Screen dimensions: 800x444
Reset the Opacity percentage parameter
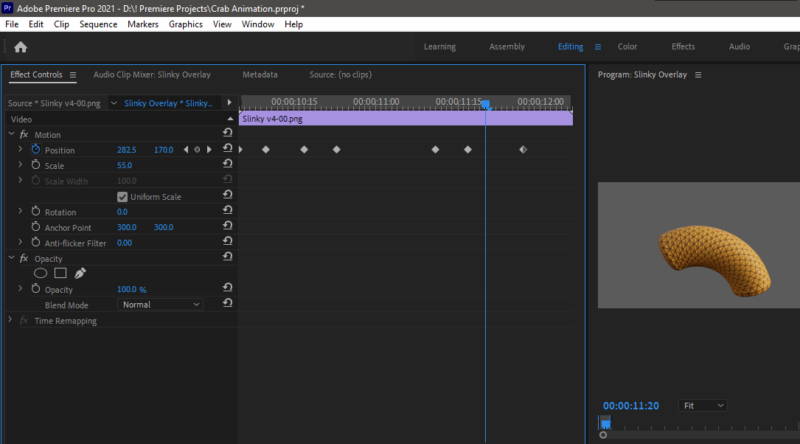pyautogui.click(x=228, y=288)
